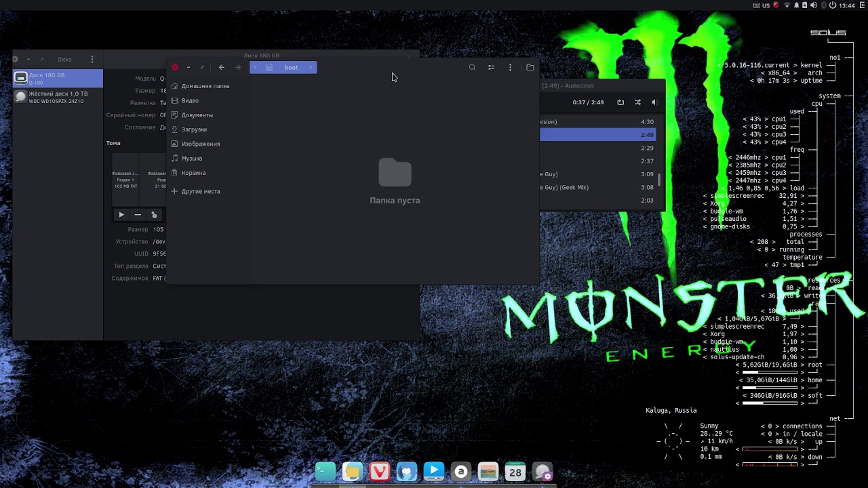The height and width of the screenshot is (488, 868).
Task: Click mount partition play button in Disks
Action: coord(121,215)
